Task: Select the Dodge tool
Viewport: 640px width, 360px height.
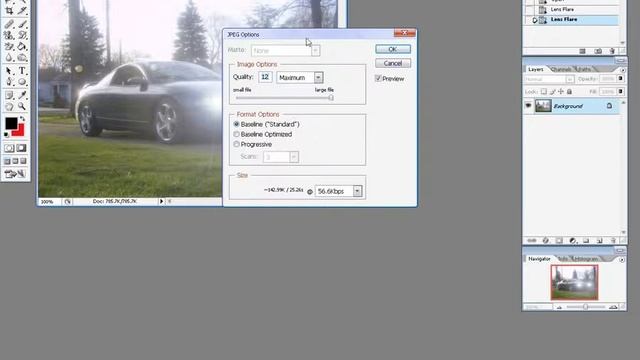Action: pos(22,58)
